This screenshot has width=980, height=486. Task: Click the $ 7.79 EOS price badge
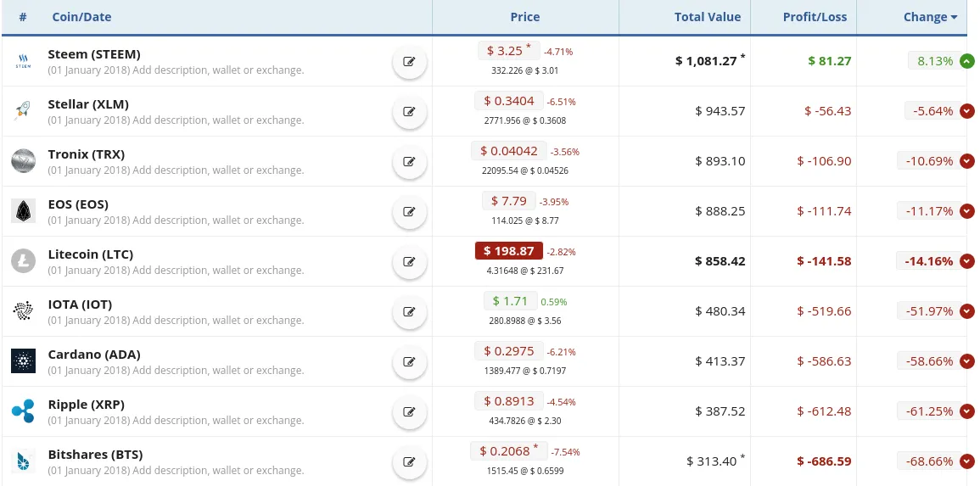[509, 200]
